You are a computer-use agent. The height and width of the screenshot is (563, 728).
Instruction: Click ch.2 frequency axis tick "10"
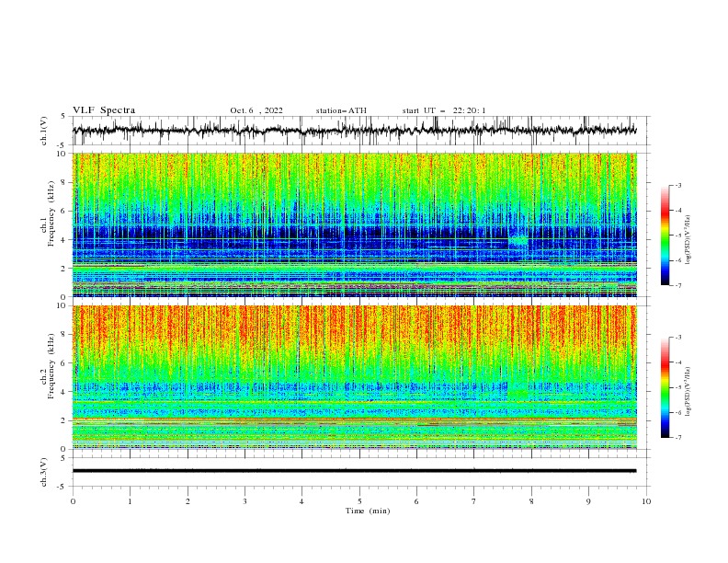[x=61, y=305]
